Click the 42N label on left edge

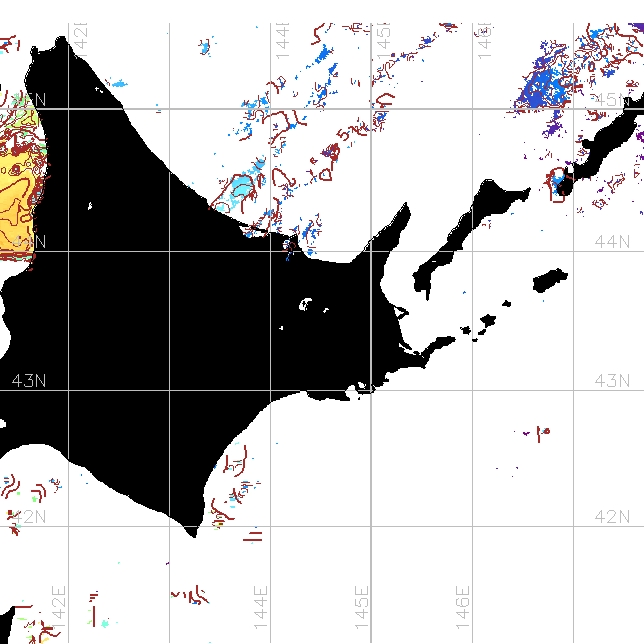click(x=28, y=516)
